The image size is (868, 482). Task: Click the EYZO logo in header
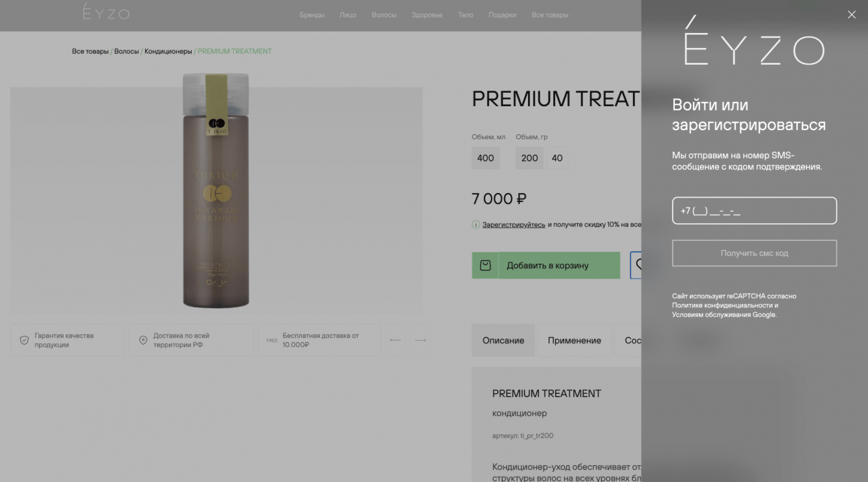(106, 12)
